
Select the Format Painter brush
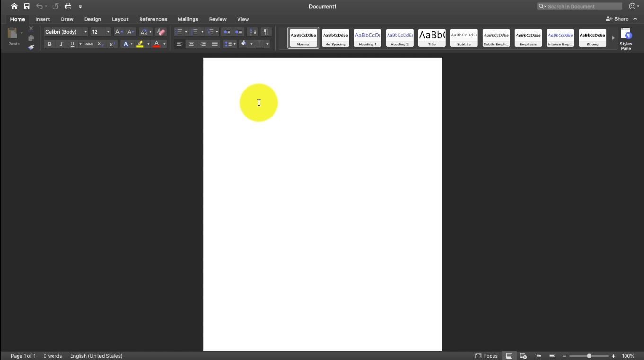[x=31, y=47]
